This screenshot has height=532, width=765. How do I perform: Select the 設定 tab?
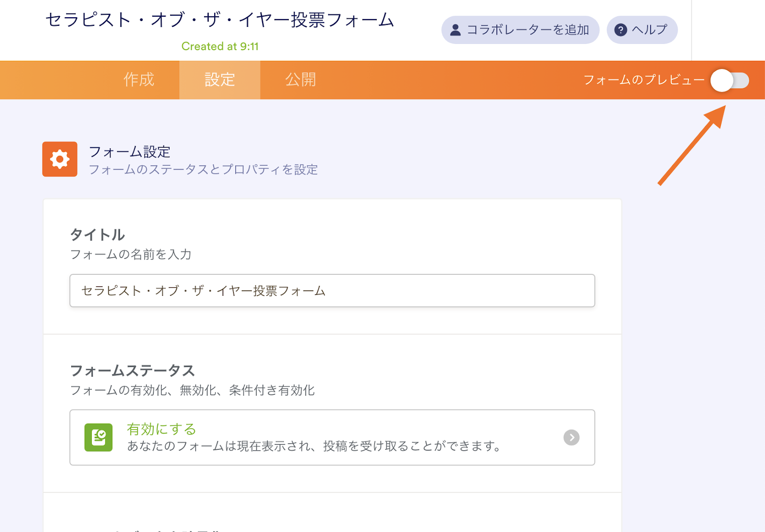pyautogui.click(x=219, y=80)
